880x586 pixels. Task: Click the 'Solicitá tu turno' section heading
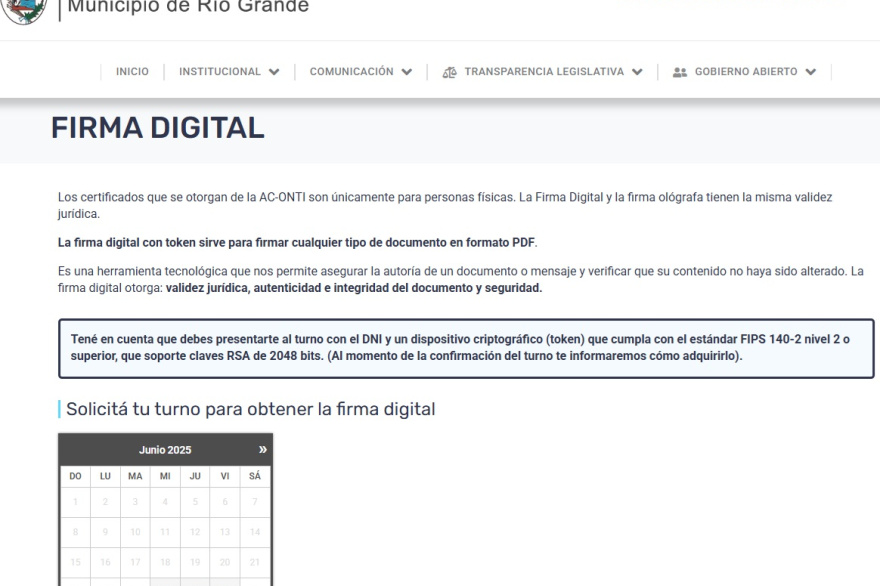250,409
